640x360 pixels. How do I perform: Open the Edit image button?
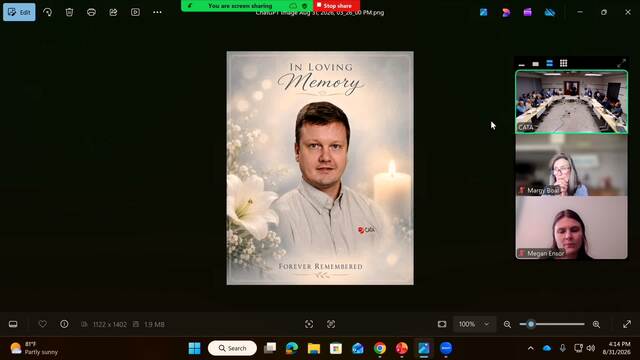click(x=19, y=12)
